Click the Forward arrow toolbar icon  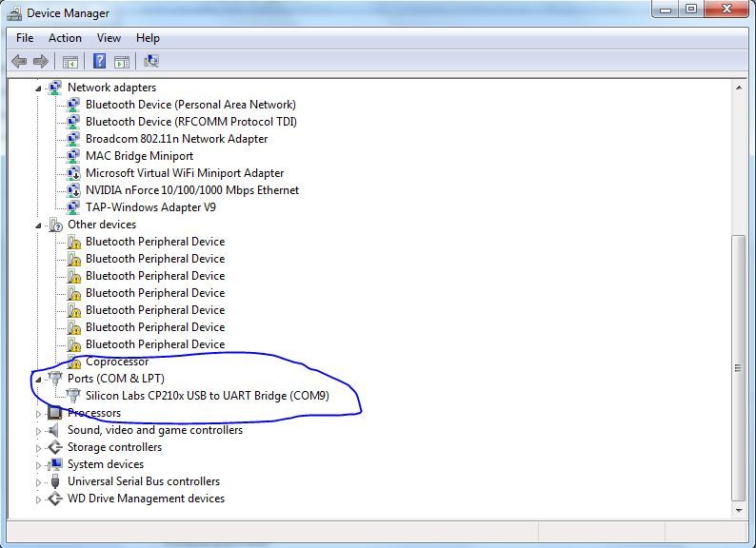[x=41, y=61]
